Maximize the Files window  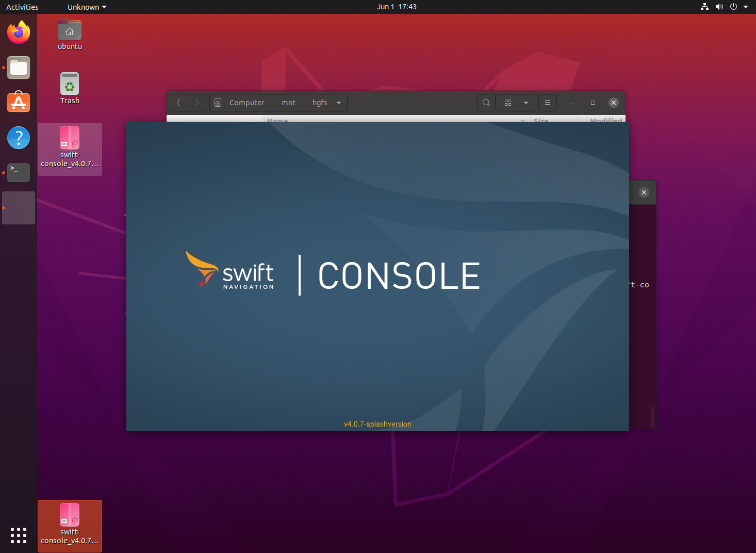593,103
